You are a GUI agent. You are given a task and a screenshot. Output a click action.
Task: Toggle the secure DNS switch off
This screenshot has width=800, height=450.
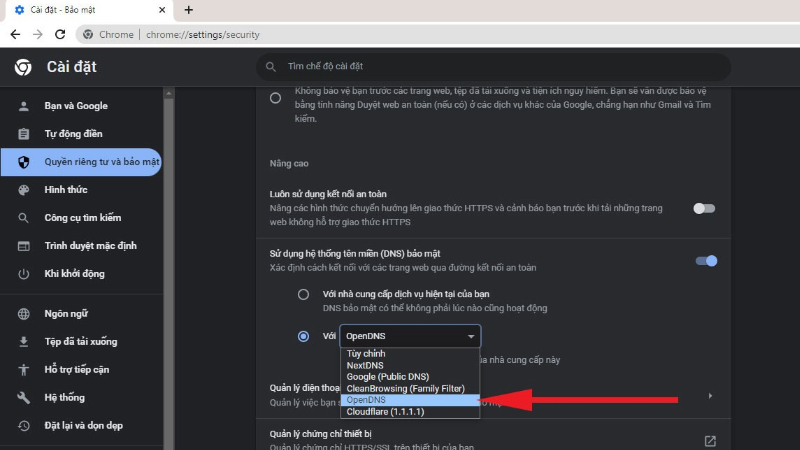pos(706,261)
